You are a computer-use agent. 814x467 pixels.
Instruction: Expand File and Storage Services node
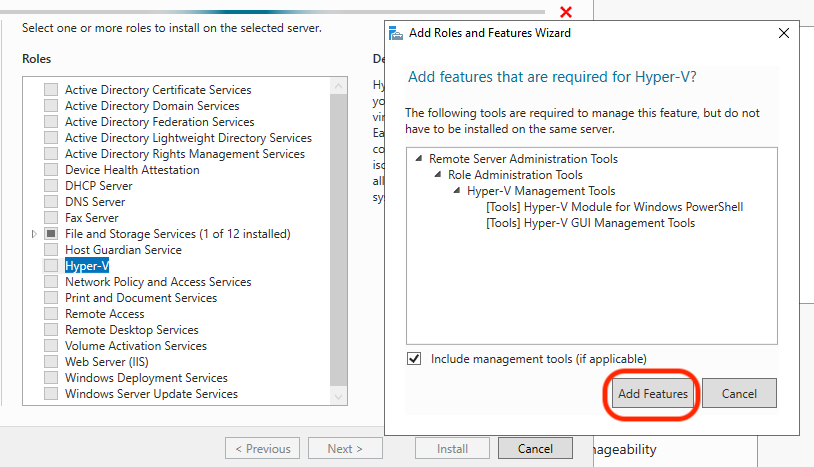tap(34, 234)
